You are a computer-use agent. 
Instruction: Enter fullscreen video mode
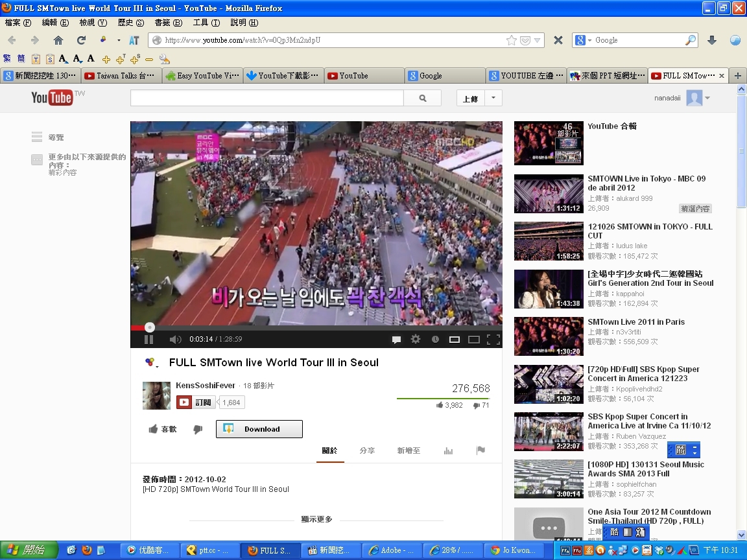coord(493,340)
